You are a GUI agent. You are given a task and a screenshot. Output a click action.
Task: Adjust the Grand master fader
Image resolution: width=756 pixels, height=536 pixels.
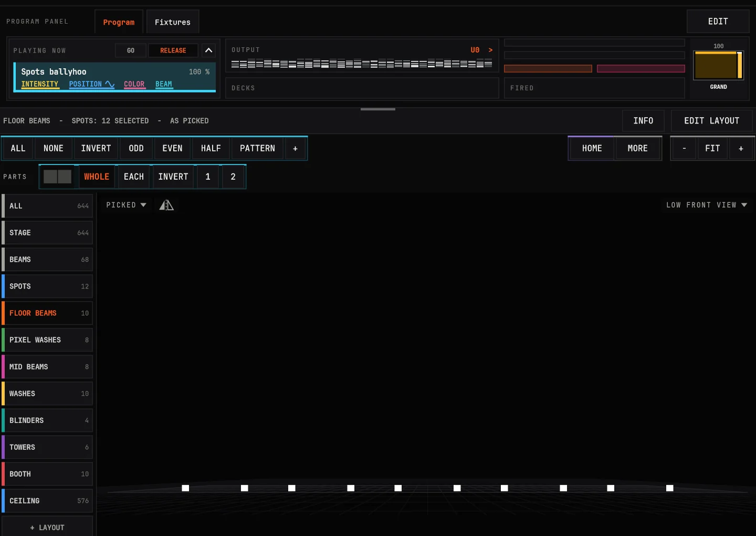coord(718,65)
